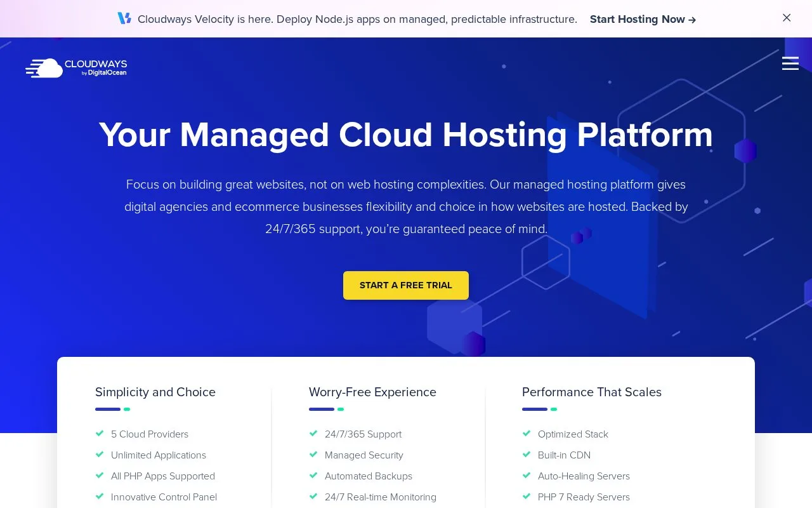Click the checkmark beside PHP 7 Ready Servers
812x508 pixels.
[527, 497]
